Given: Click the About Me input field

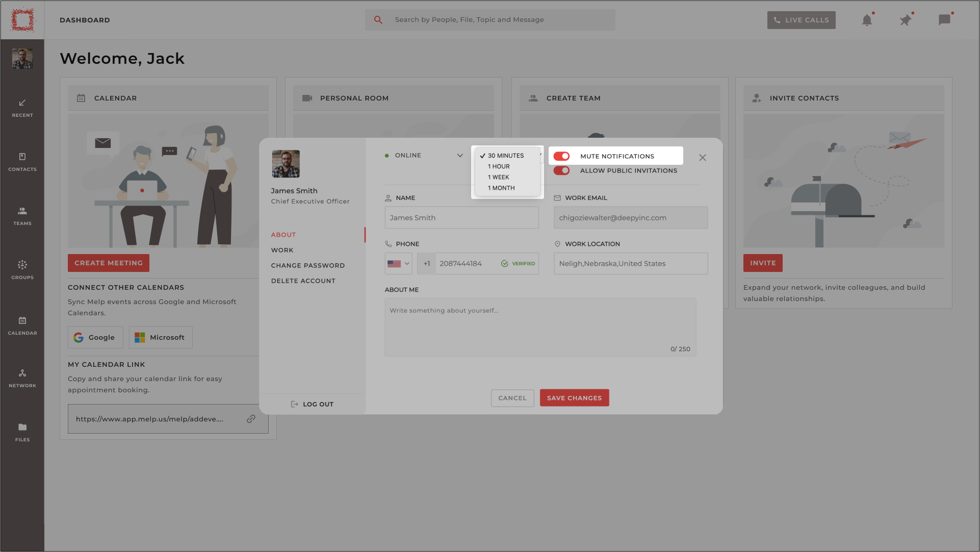Looking at the screenshot, I should click(540, 326).
